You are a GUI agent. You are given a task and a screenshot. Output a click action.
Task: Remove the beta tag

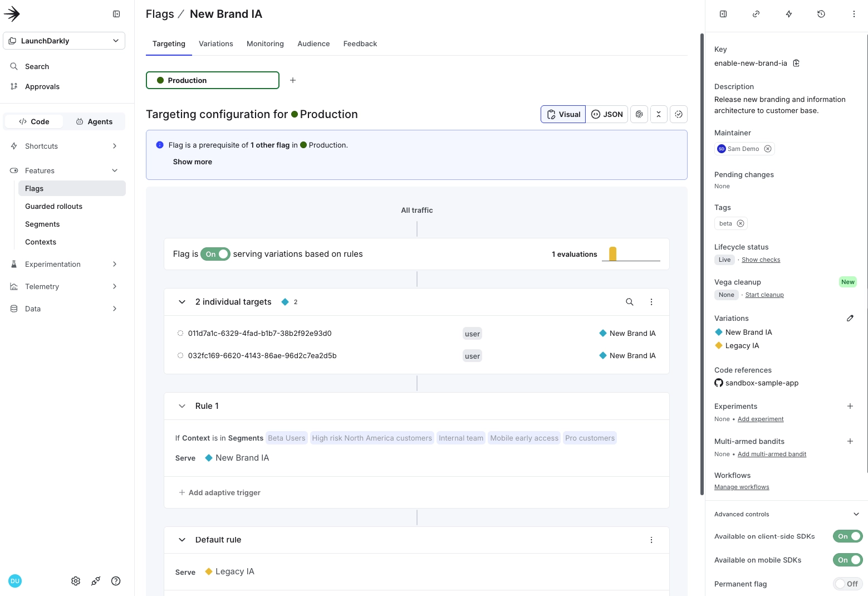pos(741,223)
